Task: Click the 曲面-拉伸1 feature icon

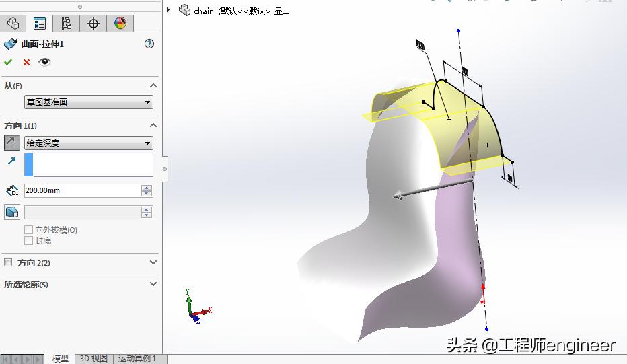Action: pos(10,44)
